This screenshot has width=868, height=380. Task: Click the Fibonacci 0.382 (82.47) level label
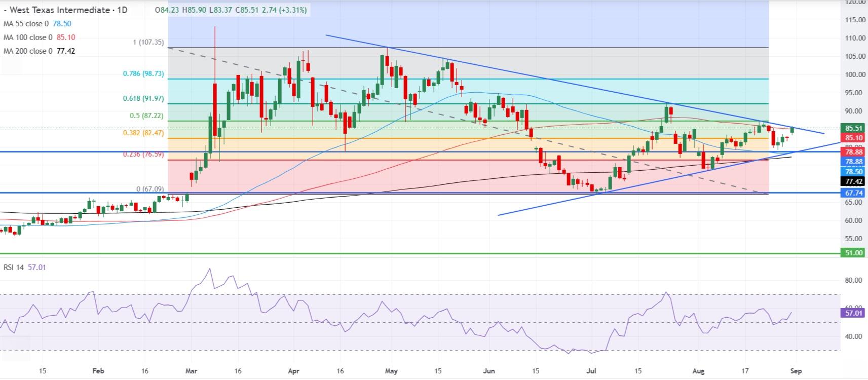[143, 133]
